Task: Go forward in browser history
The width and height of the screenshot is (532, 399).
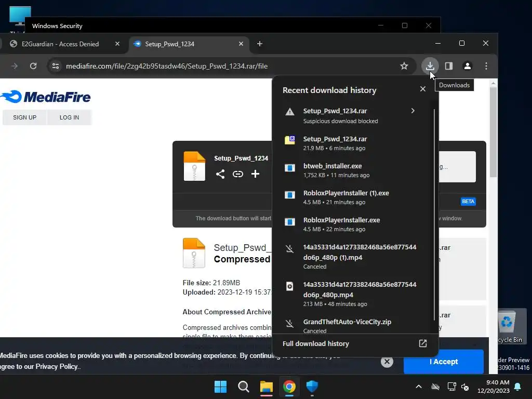Action: coord(14,66)
